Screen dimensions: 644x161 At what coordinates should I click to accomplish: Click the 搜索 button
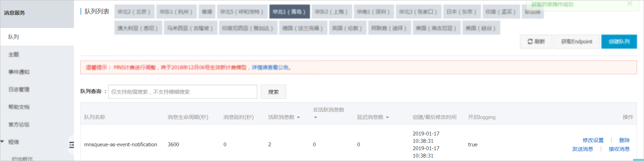pyautogui.click(x=273, y=92)
